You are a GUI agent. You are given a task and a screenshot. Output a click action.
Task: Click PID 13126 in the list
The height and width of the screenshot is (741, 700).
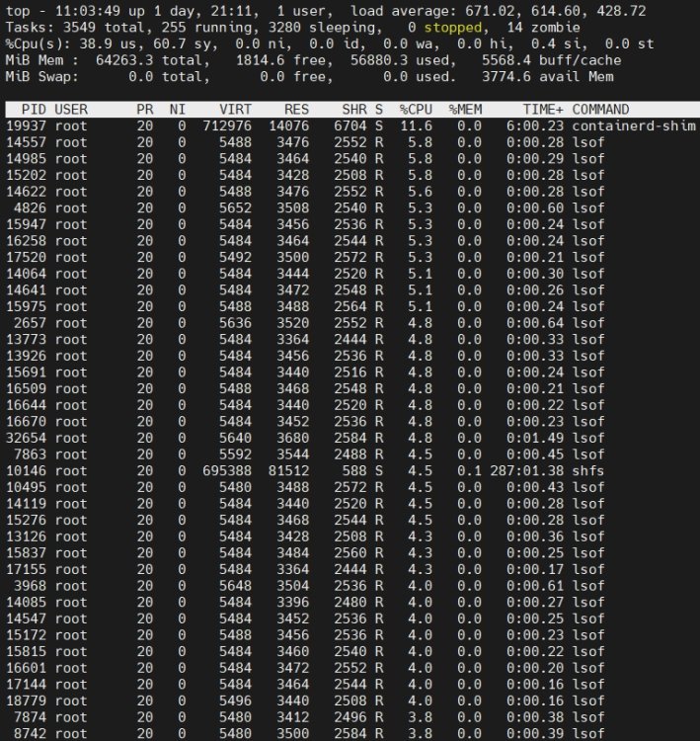[27, 536]
